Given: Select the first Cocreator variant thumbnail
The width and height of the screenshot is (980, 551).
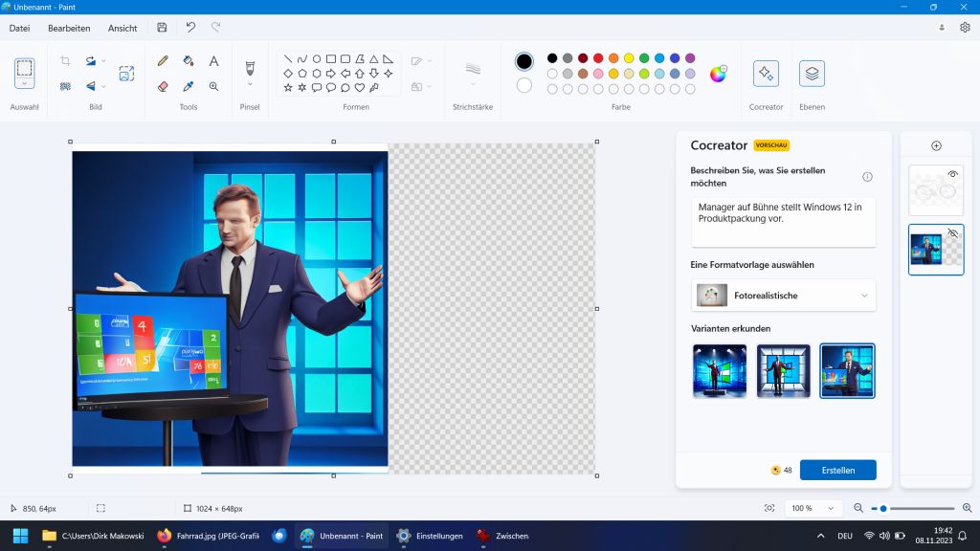Looking at the screenshot, I should [720, 370].
